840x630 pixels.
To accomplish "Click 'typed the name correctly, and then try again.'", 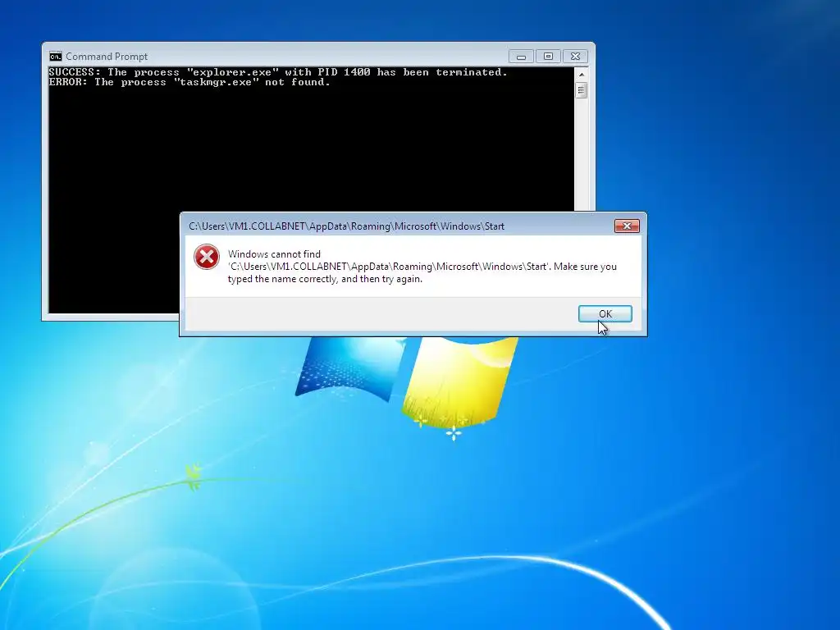I will click(x=325, y=279).
